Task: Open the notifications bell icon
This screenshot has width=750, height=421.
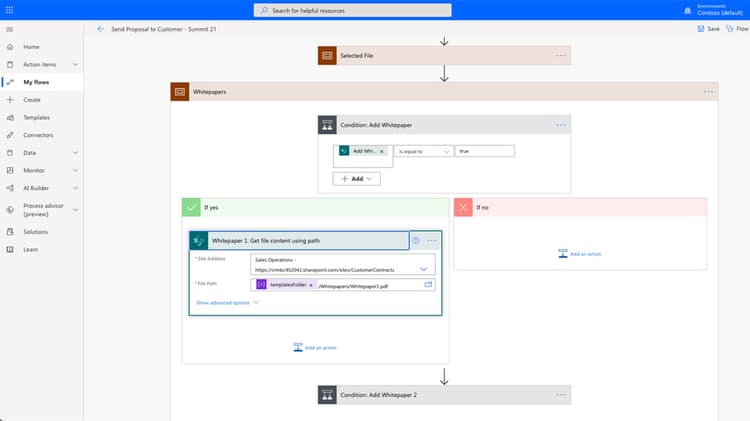Action: 687,11
